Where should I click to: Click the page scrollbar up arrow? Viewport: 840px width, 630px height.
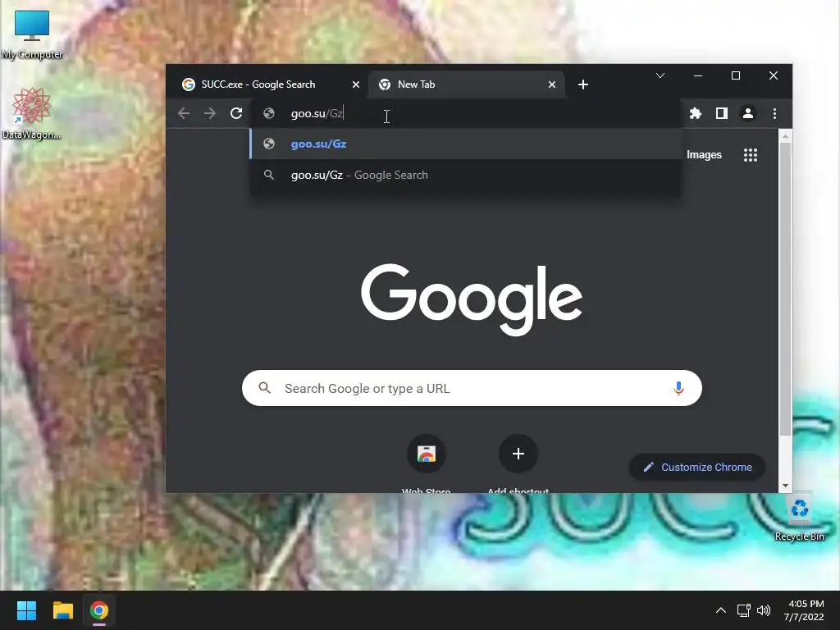click(x=785, y=136)
